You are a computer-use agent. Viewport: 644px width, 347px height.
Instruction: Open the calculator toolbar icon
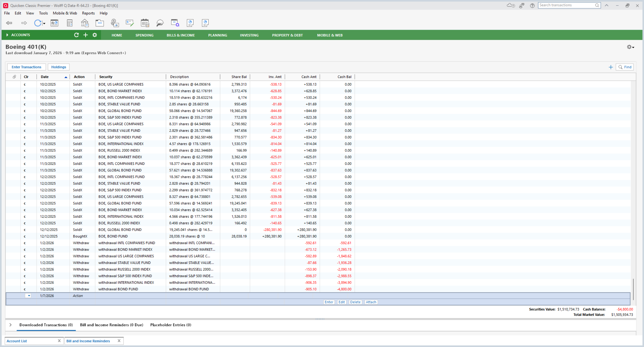coord(69,23)
